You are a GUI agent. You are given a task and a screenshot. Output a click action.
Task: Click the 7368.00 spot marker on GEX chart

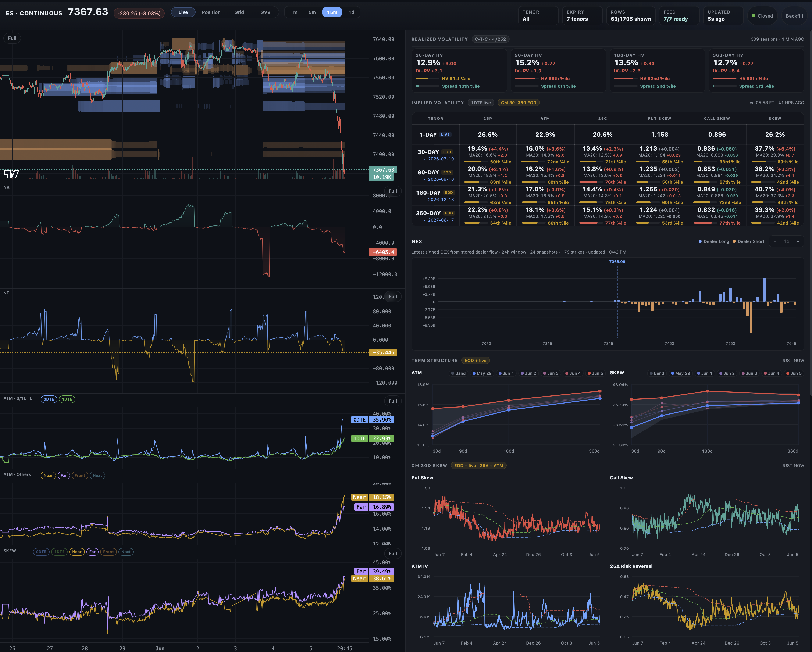(617, 262)
